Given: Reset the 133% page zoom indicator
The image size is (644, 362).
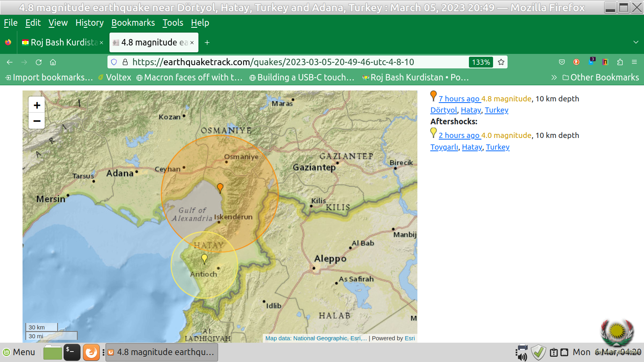Looking at the screenshot, I should 481,62.
